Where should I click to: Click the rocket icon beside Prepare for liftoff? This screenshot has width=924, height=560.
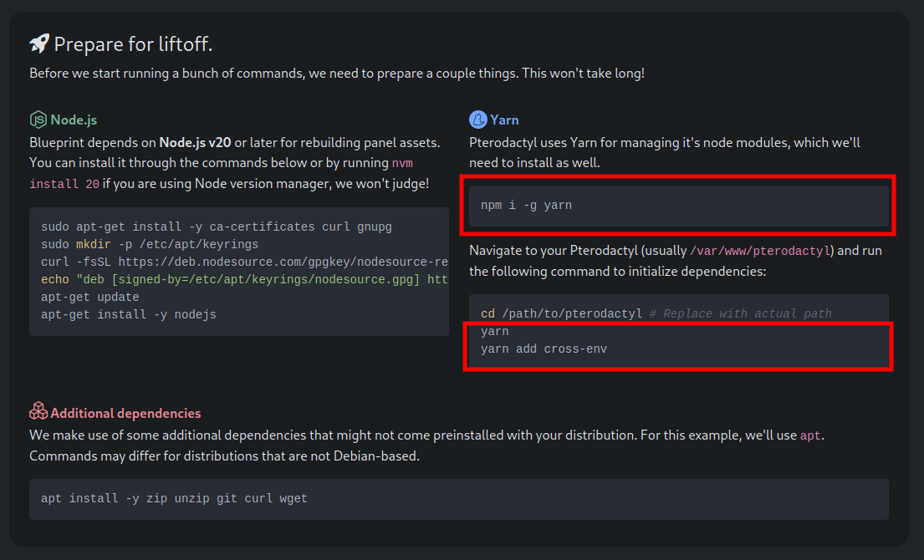pyautogui.click(x=39, y=44)
